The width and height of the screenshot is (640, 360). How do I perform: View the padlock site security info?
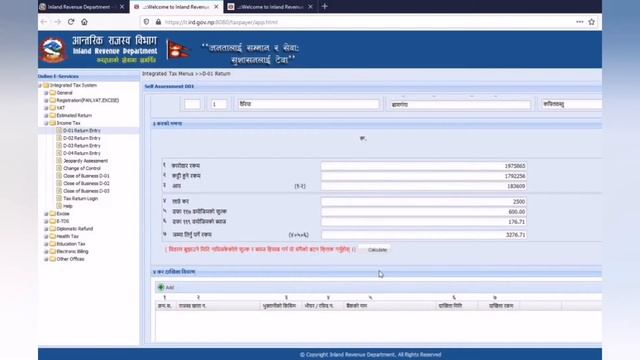pos(158,22)
